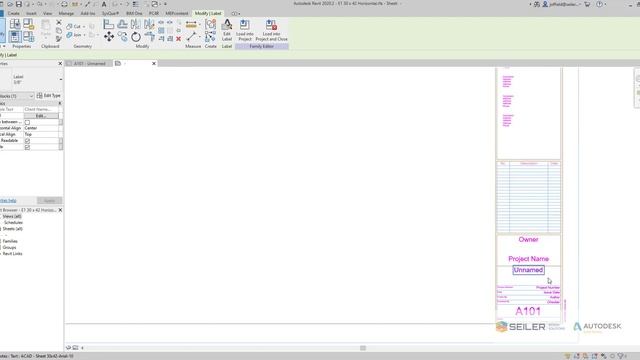Click the Text 'A' icon in the quick access toolbar
Viewport: 640px width, 360px height.
(x=104, y=4)
